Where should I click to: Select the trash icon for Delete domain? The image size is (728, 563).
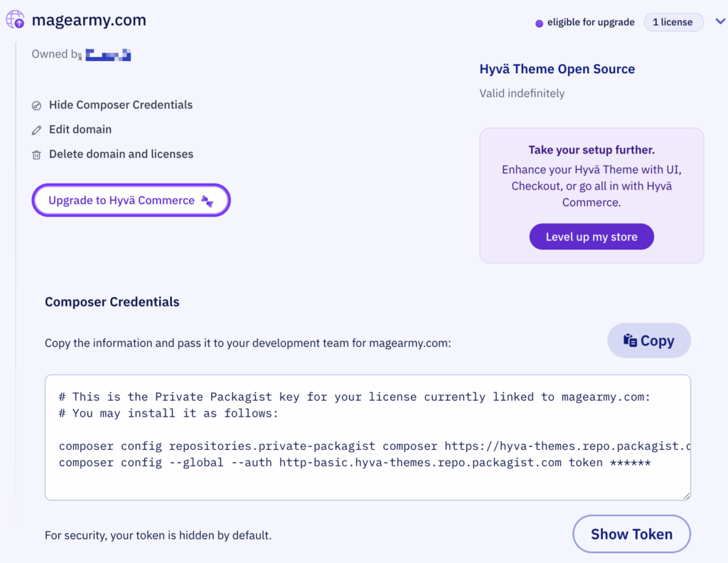[x=36, y=154]
